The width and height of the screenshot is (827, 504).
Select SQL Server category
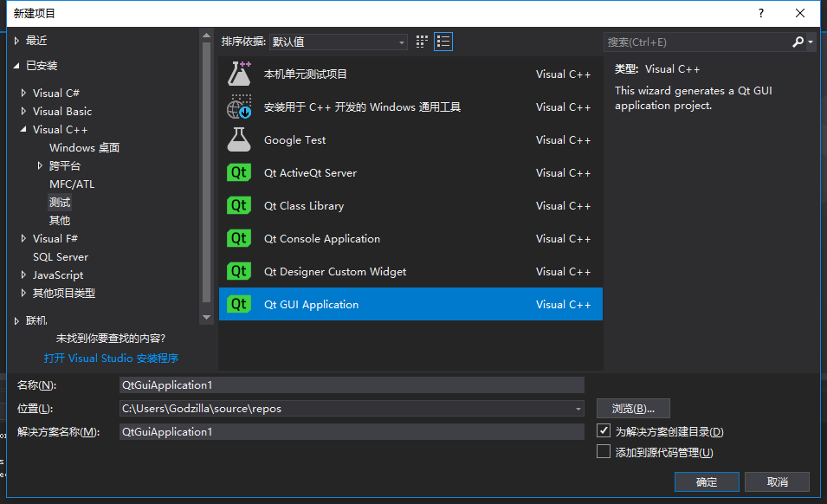[61, 256]
